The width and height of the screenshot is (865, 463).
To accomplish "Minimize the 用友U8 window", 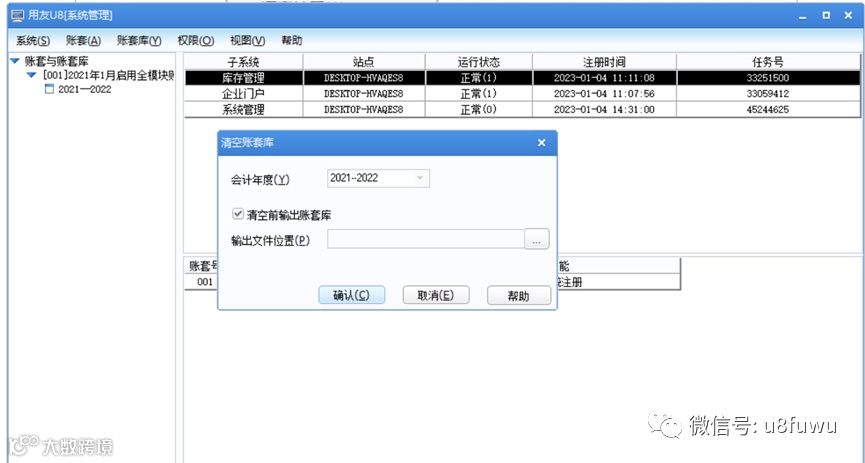I will coord(803,16).
